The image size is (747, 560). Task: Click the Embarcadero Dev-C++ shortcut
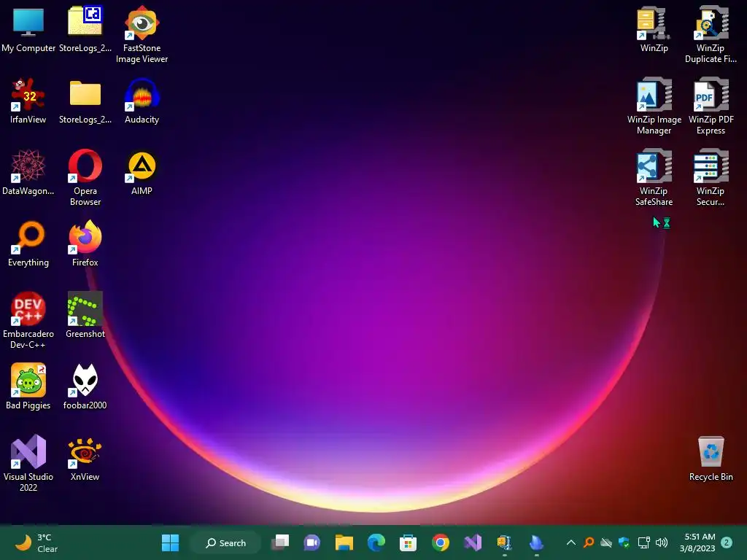tap(28, 320)
